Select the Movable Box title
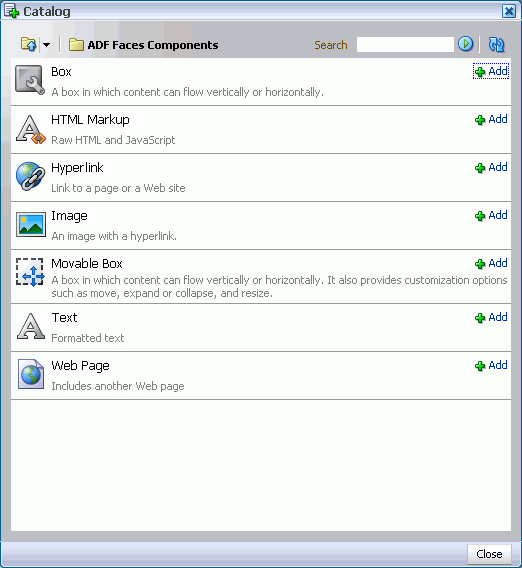 [x=87, y=264]
